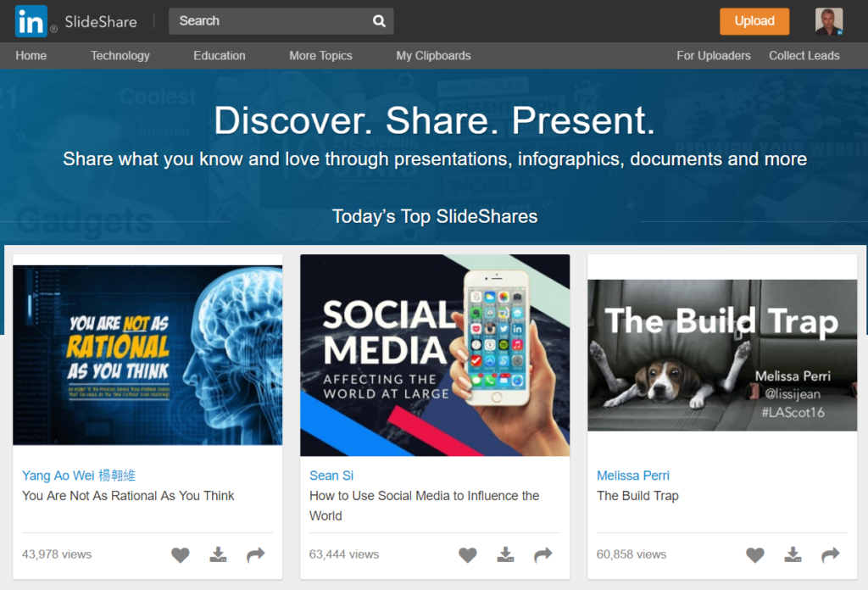Share 'The Build Trap' slideshare
868x590 pixels.
pyautogui.click(x=831, y=554)
